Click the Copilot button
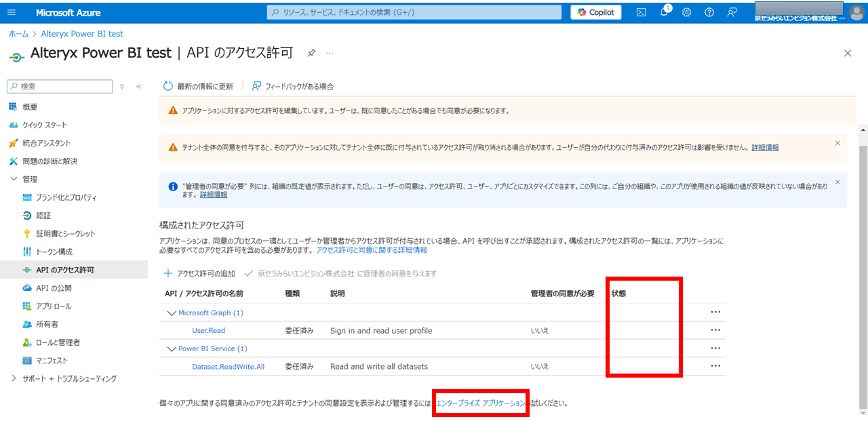This screenshot has height=421, width=868. point(596,12)
